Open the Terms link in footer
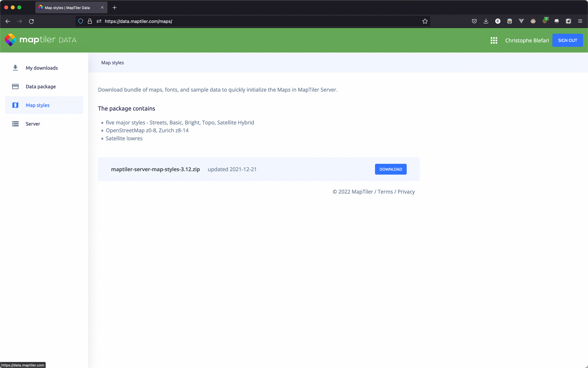 [385, 191]
